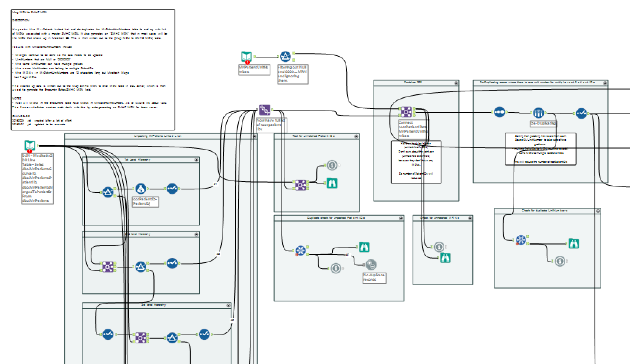The width and height of the screenshot is (630, 364).
Task: Collapse the De-Duplicating cases container
Action: 605,83
